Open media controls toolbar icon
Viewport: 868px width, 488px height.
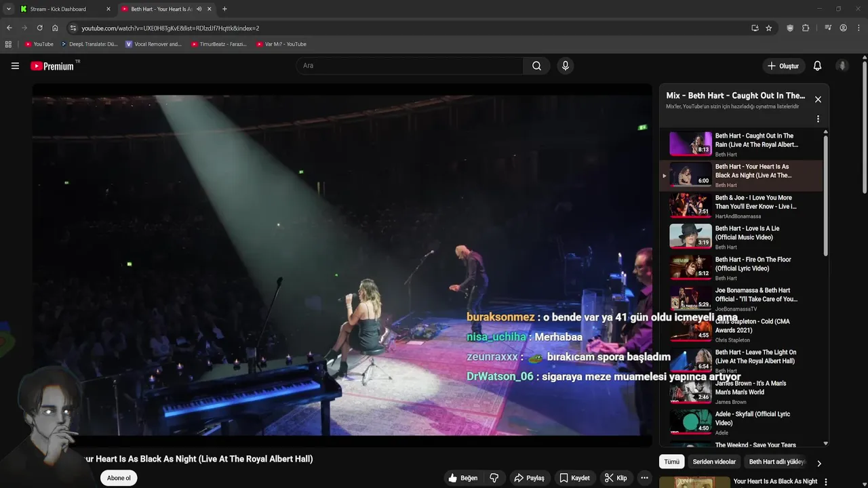tap(828, 28)
